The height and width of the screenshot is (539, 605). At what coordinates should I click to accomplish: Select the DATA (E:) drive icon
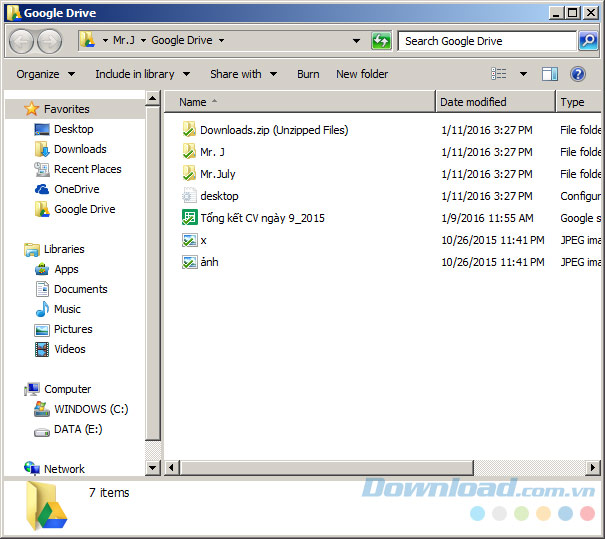click(x=42, y=433)
